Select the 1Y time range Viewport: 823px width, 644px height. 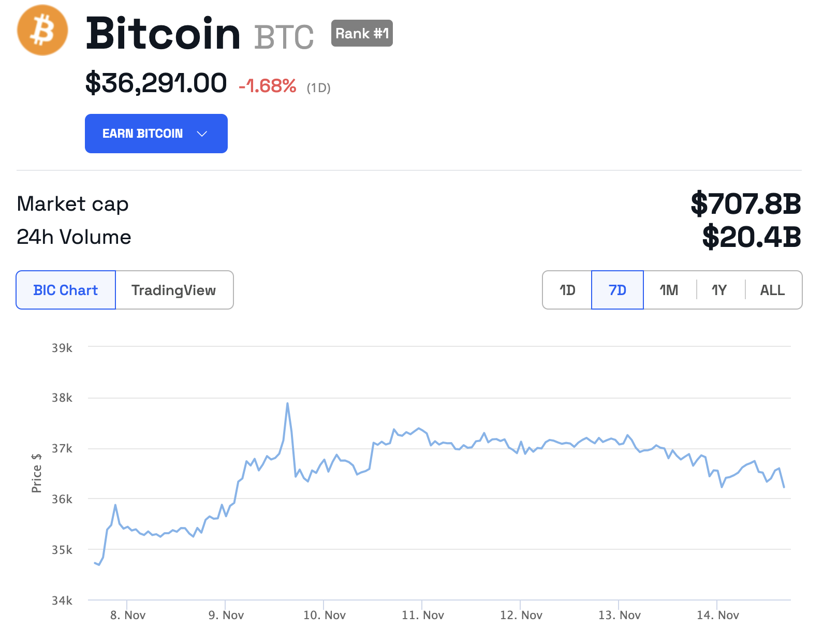[x=719, y=290]
